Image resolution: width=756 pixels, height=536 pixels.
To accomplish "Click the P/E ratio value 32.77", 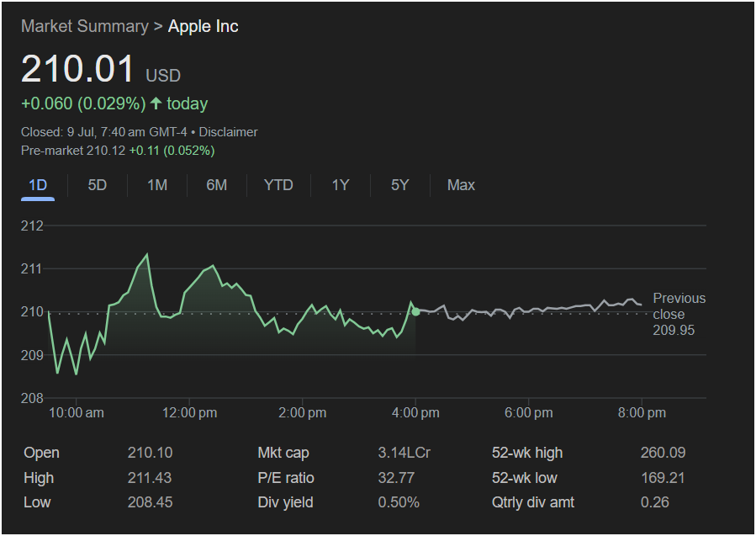I will pos(396,478).
